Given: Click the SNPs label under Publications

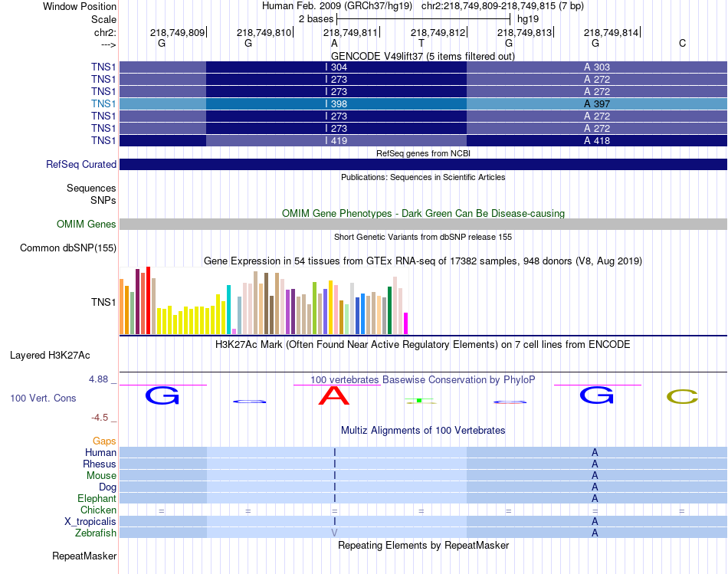Looking at the screenshot, I should point(103,200).
